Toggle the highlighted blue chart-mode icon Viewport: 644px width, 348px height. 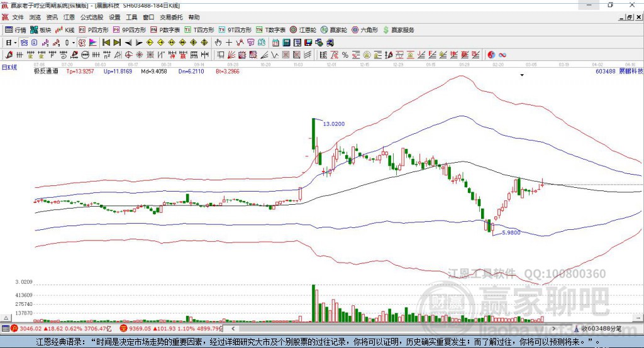24,43
